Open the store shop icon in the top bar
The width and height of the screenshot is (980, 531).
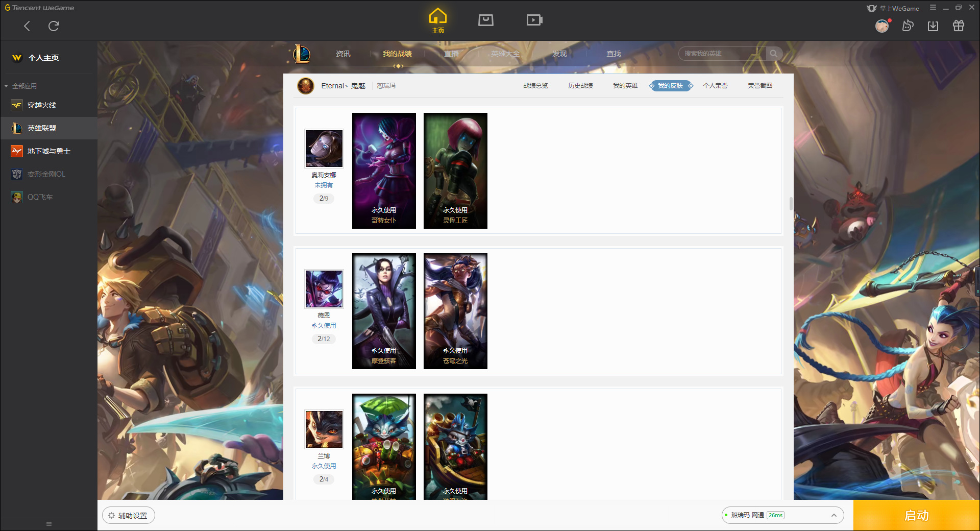point(486,20)
